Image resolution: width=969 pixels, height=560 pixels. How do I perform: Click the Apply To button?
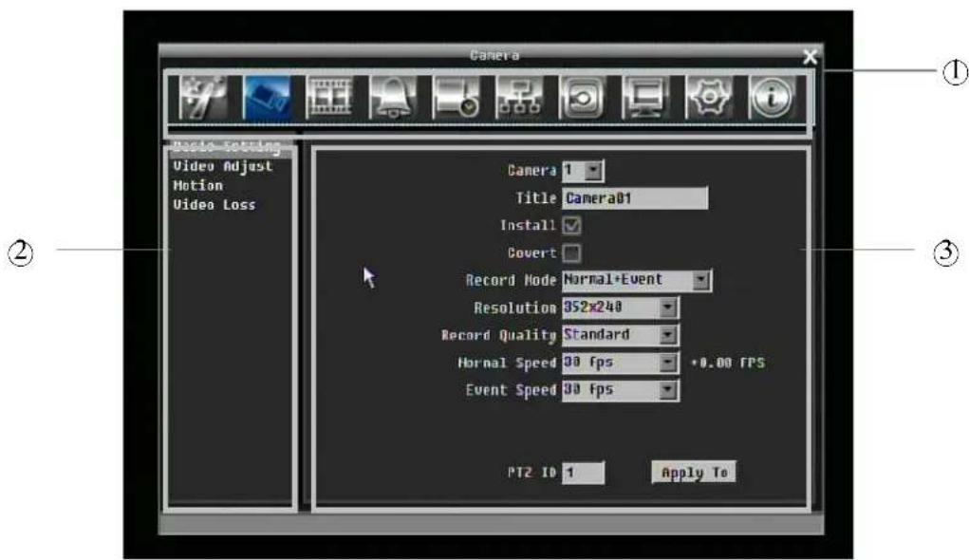[x=694, y=473]
